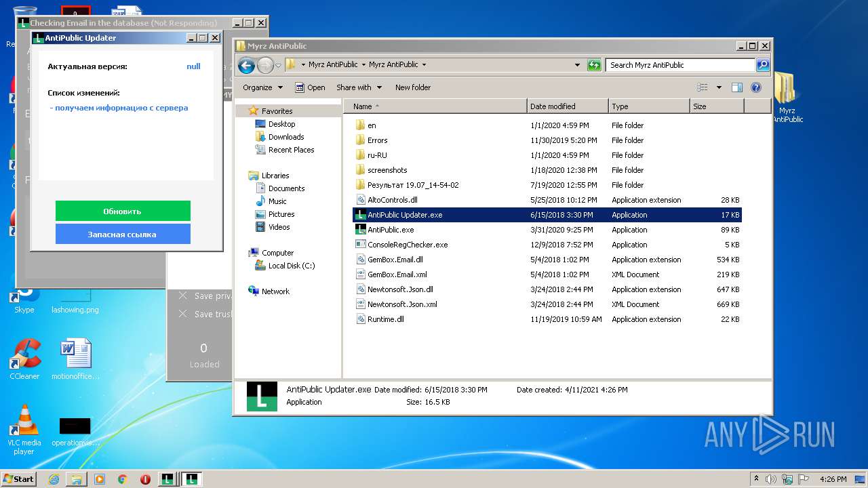The image size is (868, 488).
Task: Sort by Type column header
Action: pos(649,106)
